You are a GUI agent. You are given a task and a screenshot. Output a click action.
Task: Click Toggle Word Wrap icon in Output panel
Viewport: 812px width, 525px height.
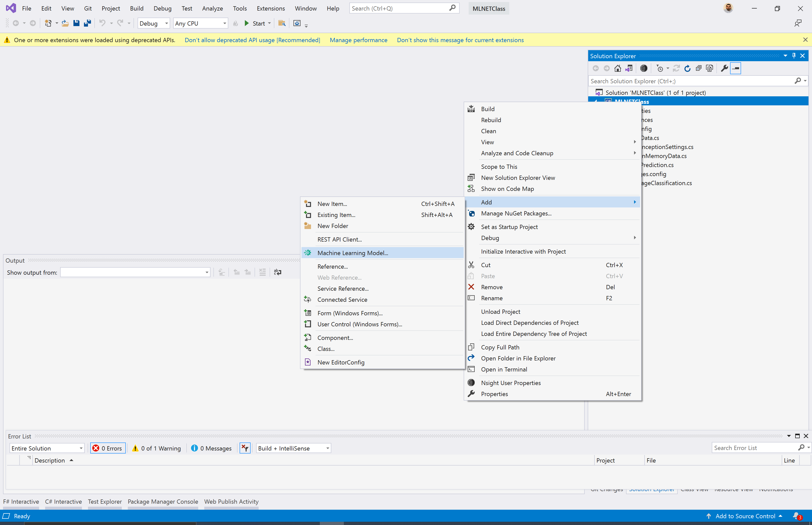(278, 272)
